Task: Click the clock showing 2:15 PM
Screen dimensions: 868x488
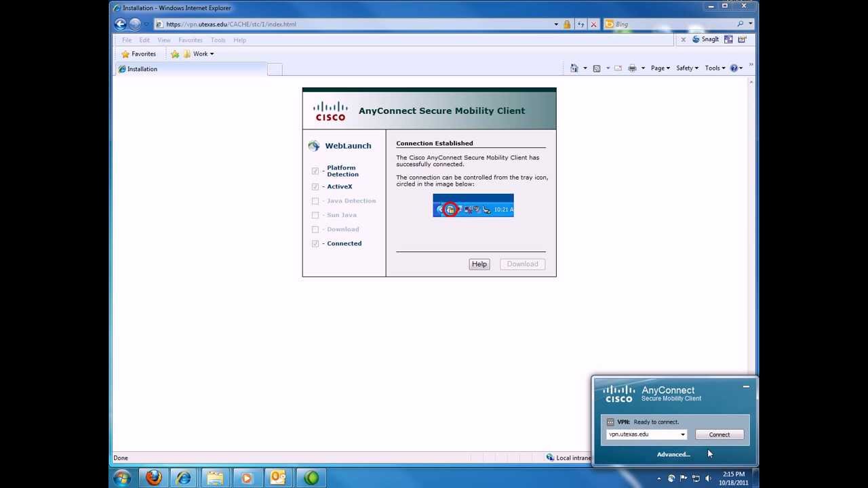Action: [x=734, y=474]
